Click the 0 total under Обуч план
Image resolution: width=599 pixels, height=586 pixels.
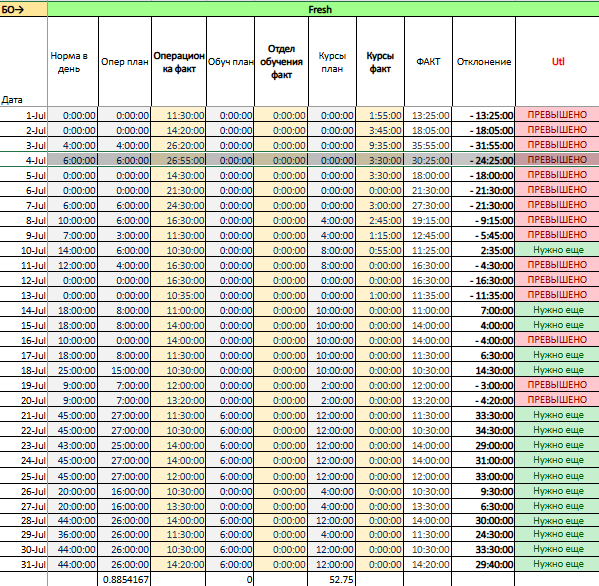click(x=230, y=579)
